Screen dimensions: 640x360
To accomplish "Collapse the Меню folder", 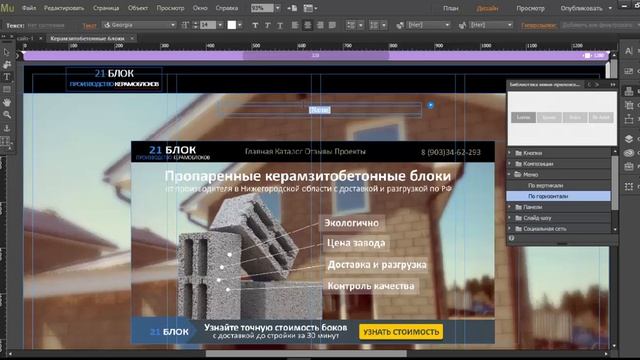I will tap(509, 174).
